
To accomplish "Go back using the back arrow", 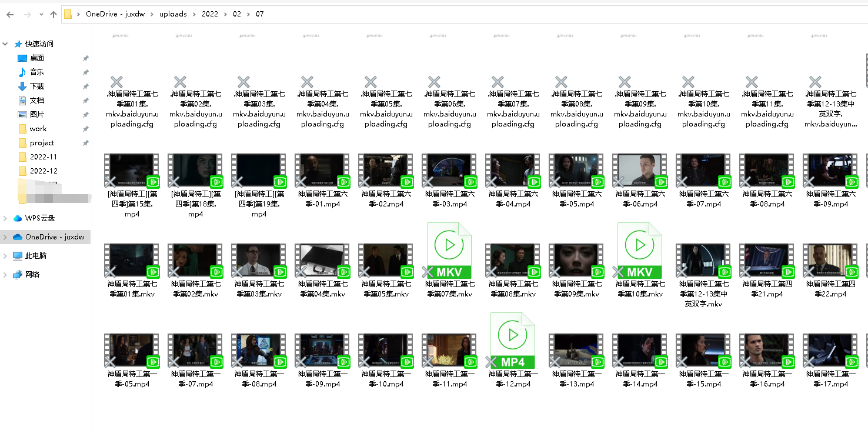I will point(11,14).
